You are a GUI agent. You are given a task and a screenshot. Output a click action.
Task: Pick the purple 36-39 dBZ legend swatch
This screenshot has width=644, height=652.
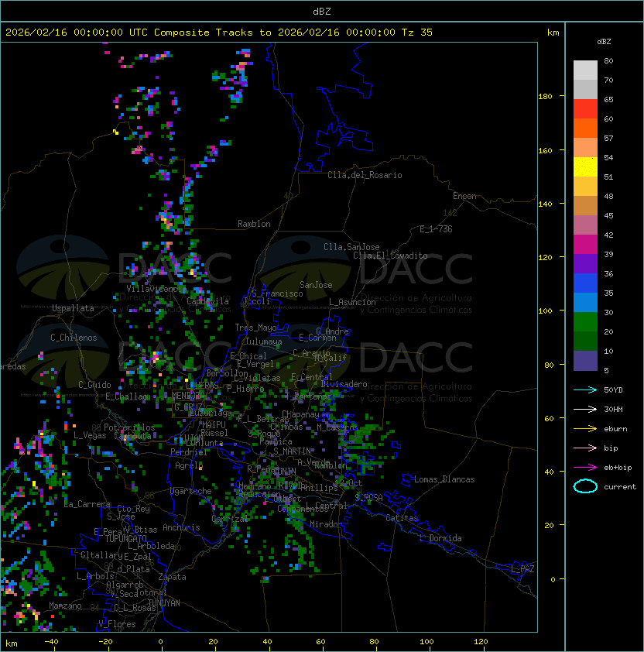585,264
